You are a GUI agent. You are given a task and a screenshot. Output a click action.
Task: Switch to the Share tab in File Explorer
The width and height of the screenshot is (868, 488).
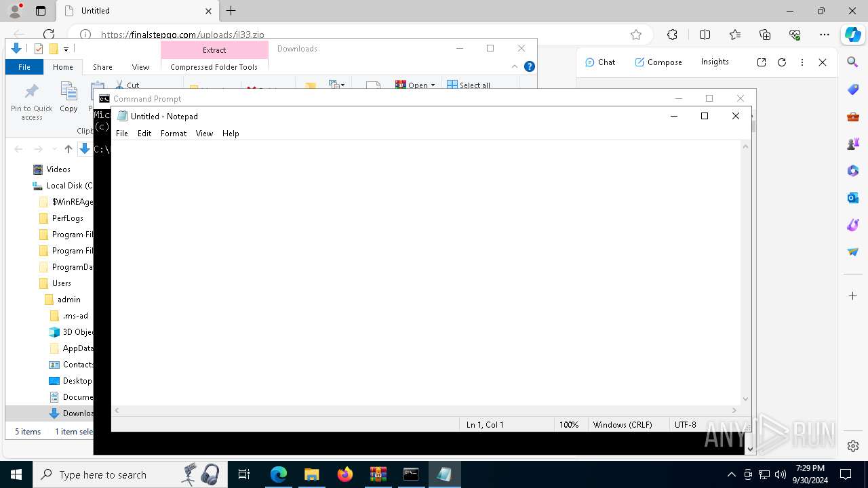click(102, 67)
